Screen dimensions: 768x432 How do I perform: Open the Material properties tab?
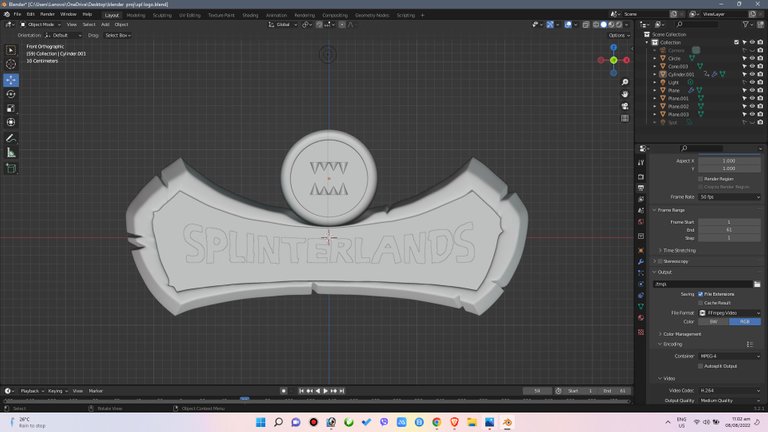(641, 318)
